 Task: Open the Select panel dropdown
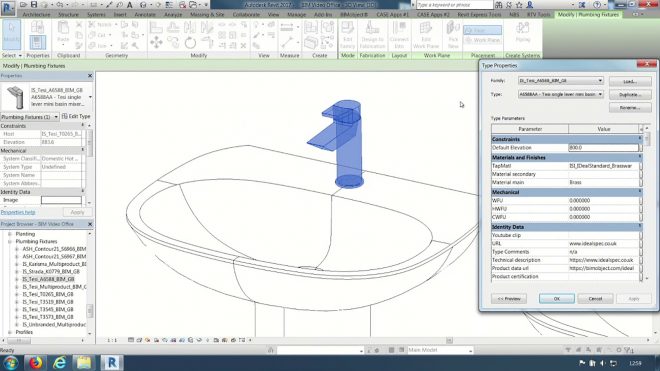click(20, 56)
